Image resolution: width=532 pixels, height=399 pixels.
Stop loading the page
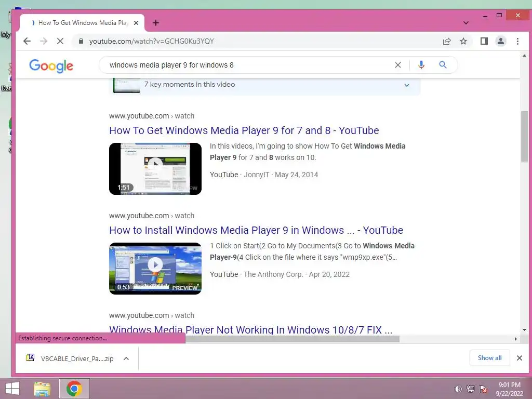point(60,42)
